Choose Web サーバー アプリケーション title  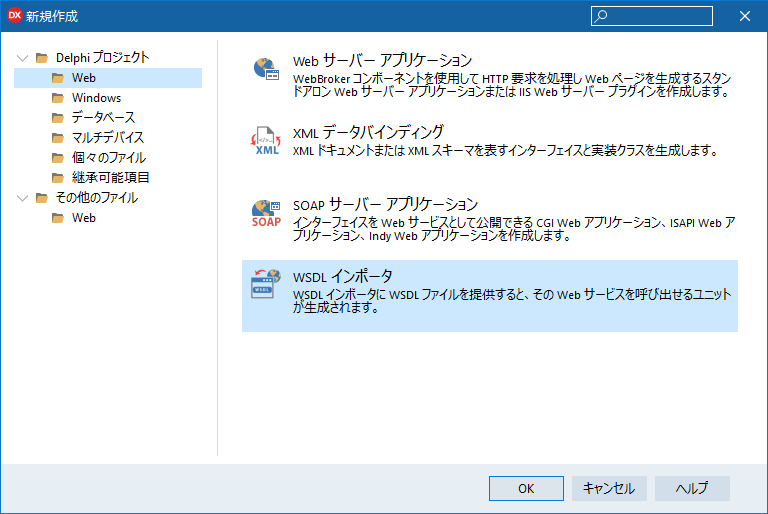[382, 61]
